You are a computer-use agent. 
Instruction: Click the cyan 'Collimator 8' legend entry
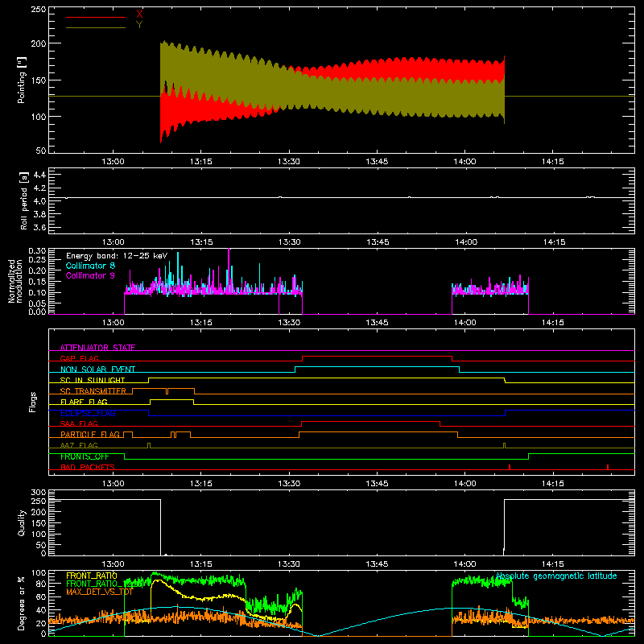[90, 266]
